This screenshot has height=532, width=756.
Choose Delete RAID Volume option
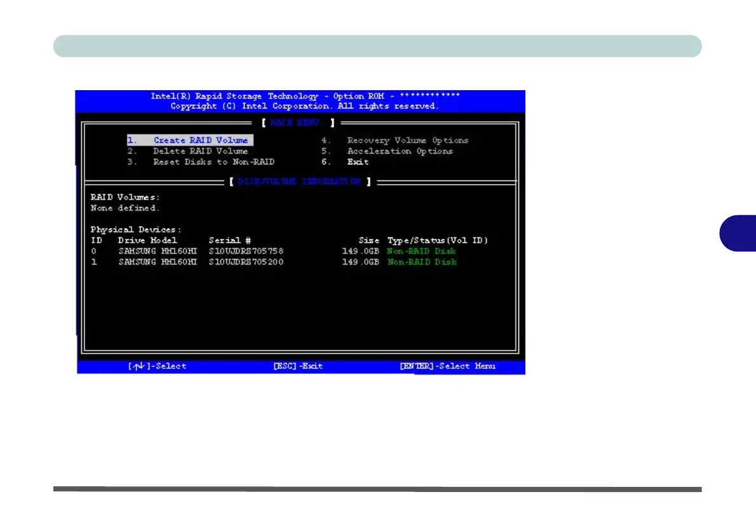click(x=187, y=151)
